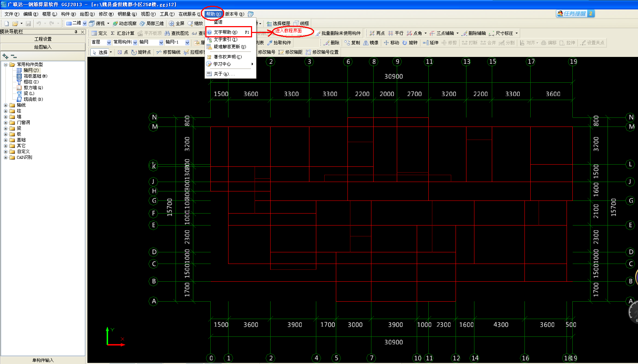Click the 动态观察 orbit tool
638x364 pixels.
click(x=124, y=24)
